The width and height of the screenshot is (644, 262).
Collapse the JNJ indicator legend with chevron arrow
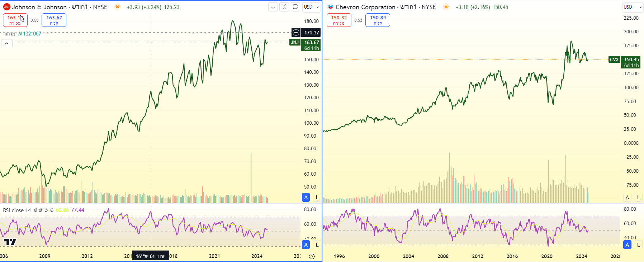tap(7, 43)
